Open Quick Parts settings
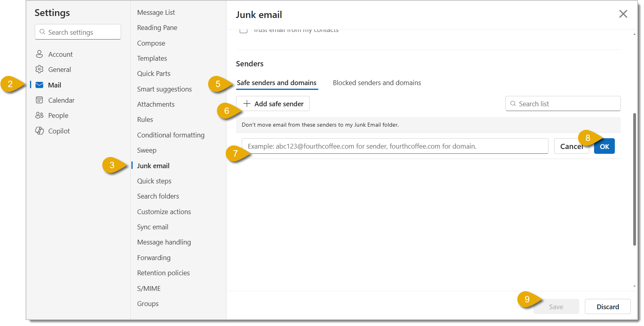644x326 pixels. [x=154, y=74]
